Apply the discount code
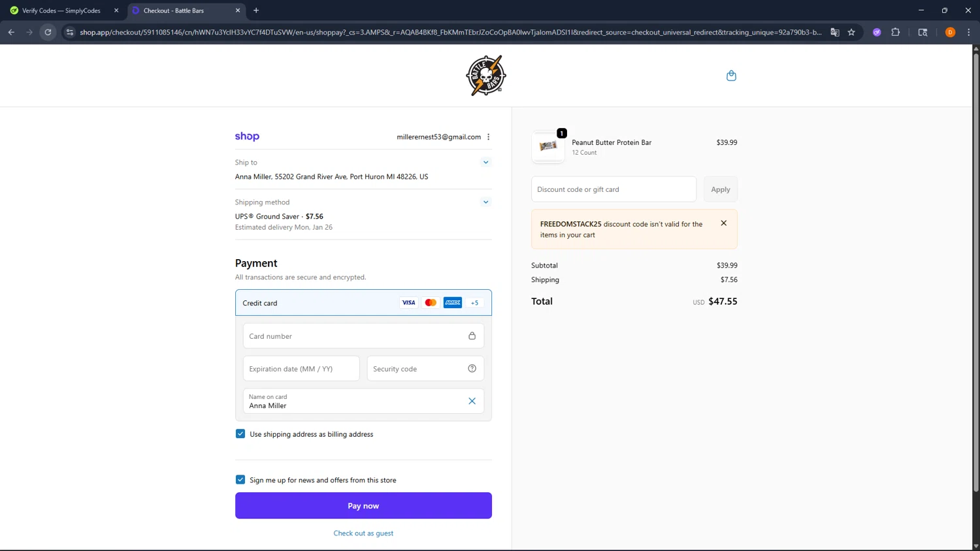Screen dimensions: 980x551 pyautogui.click(x=720, y=189)
